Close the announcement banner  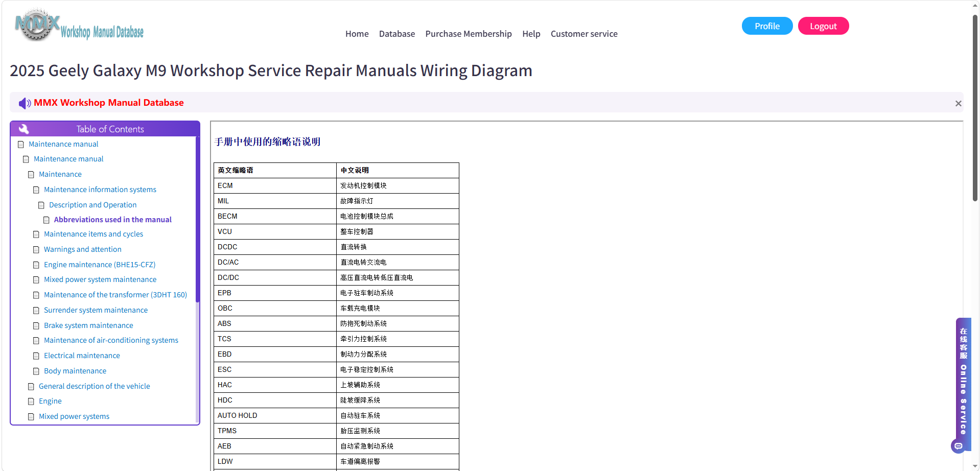click(x=958, y=103)
